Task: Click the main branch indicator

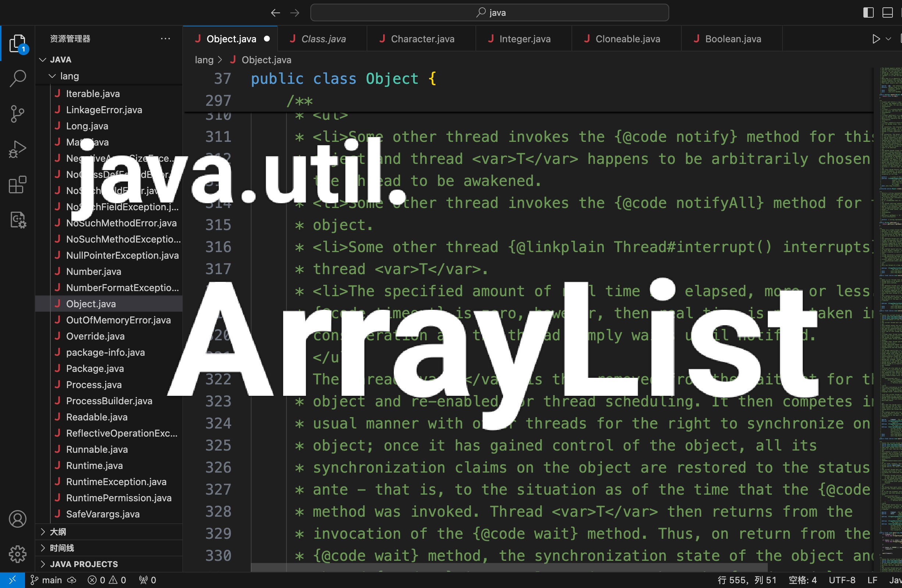Action: point(46,580)
